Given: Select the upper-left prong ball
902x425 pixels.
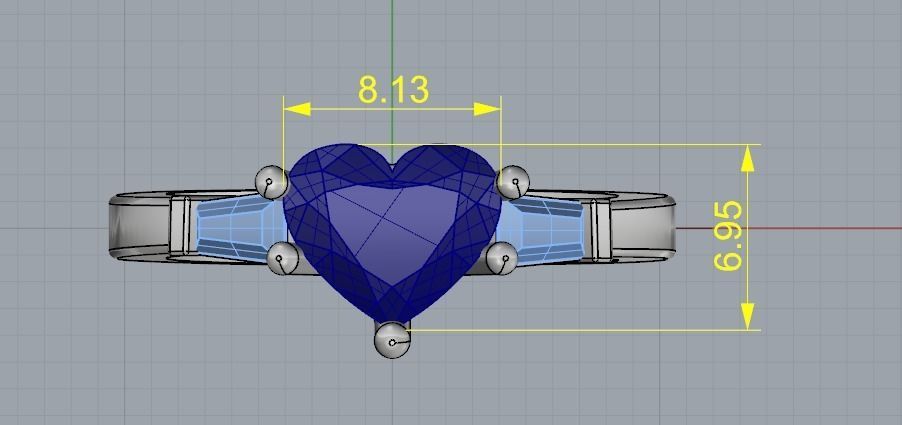Looking at the screenshot, I should tap(272, 182).
